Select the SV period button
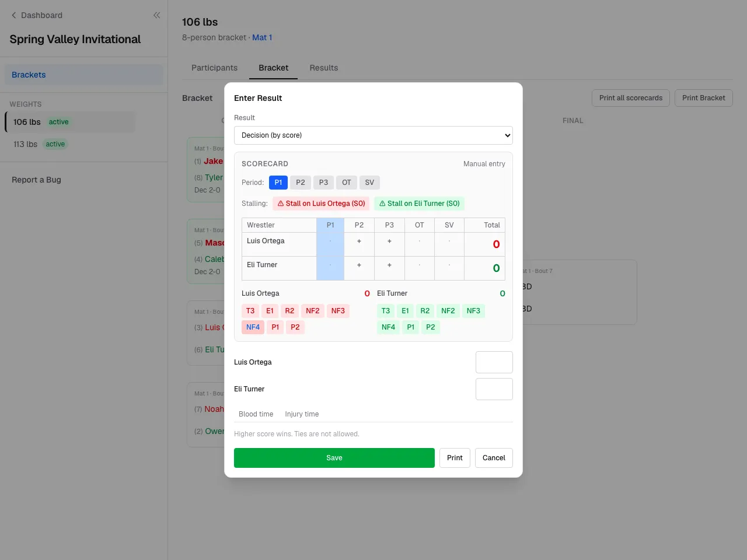This screenshot has height=560, width=747. click(369, 183)
